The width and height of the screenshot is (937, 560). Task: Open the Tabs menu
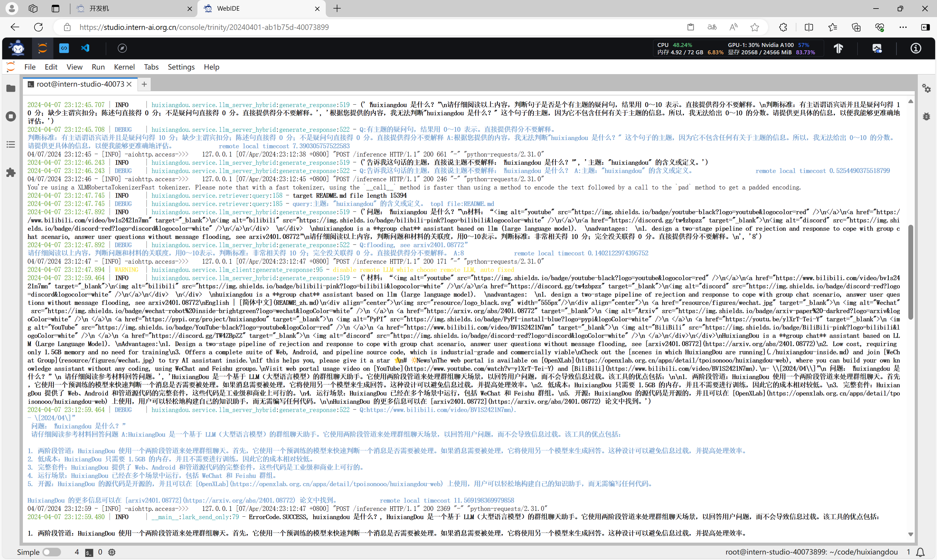151,67
